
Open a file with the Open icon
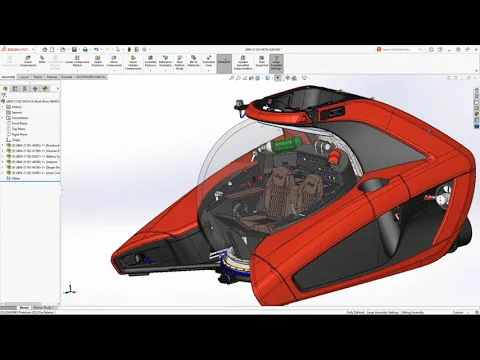[x=63, y=49]
